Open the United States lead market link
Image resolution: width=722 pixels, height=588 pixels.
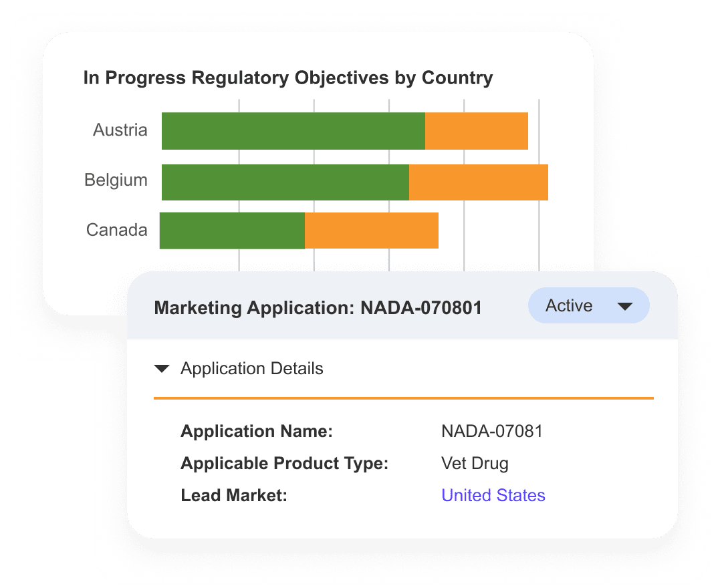point(493,495)
